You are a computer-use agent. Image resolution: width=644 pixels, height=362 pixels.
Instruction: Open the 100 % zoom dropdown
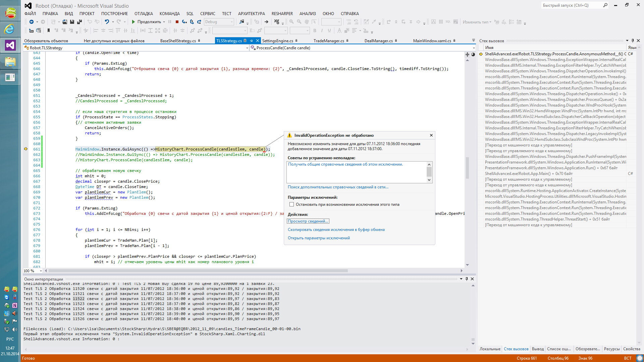click(x=41, y=271)
